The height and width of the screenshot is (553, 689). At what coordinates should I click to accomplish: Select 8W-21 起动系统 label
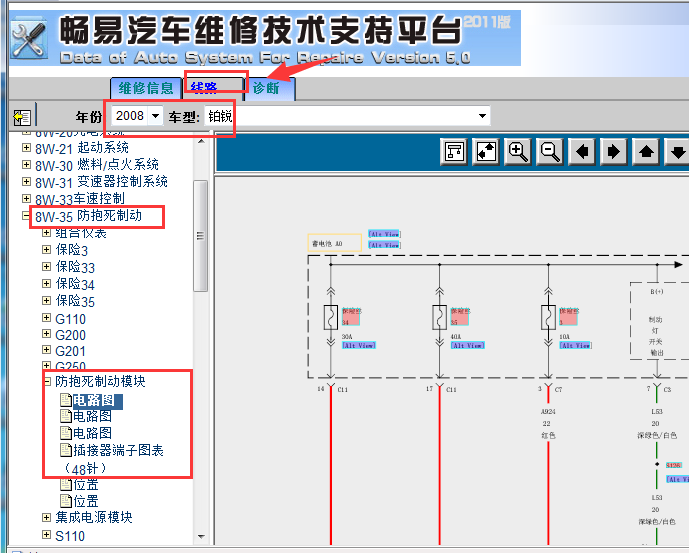(82, 148)
